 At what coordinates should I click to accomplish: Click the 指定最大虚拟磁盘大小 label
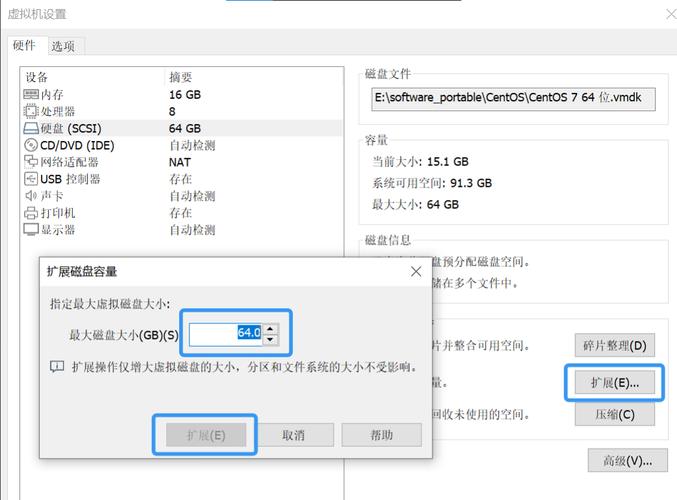tap(110, 304)
